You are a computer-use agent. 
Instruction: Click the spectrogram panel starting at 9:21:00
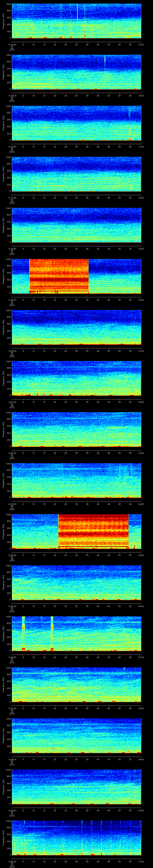pyautogui.click(x=77, y=378)
